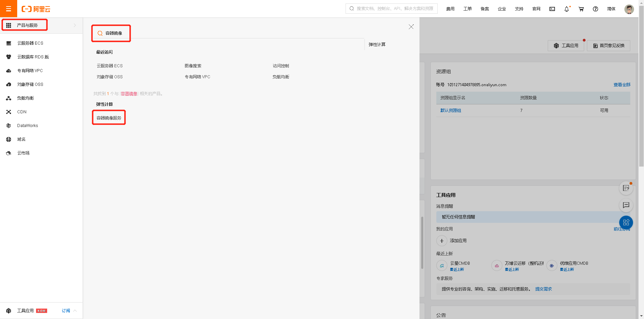Open the shopping cart icon

tap(581, 9)
